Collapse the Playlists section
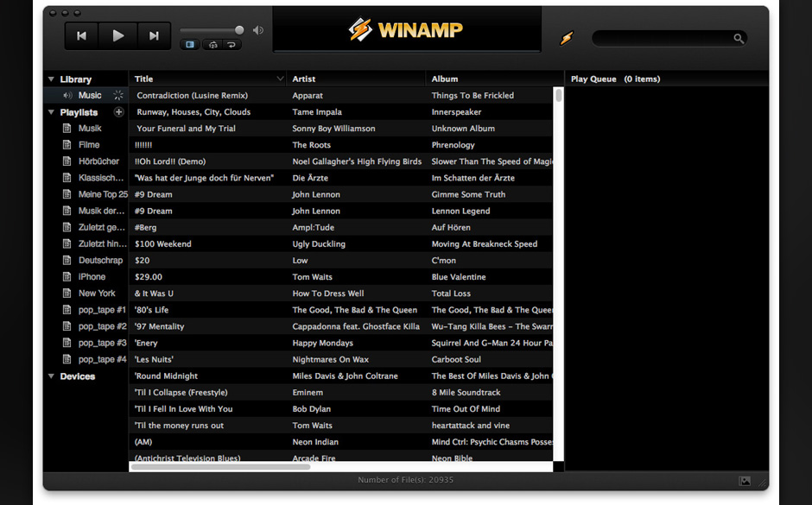 point(51,112)
